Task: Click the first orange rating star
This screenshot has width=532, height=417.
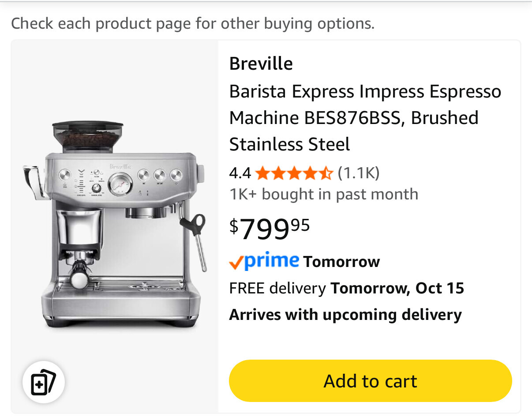Action: coord(262,173)
